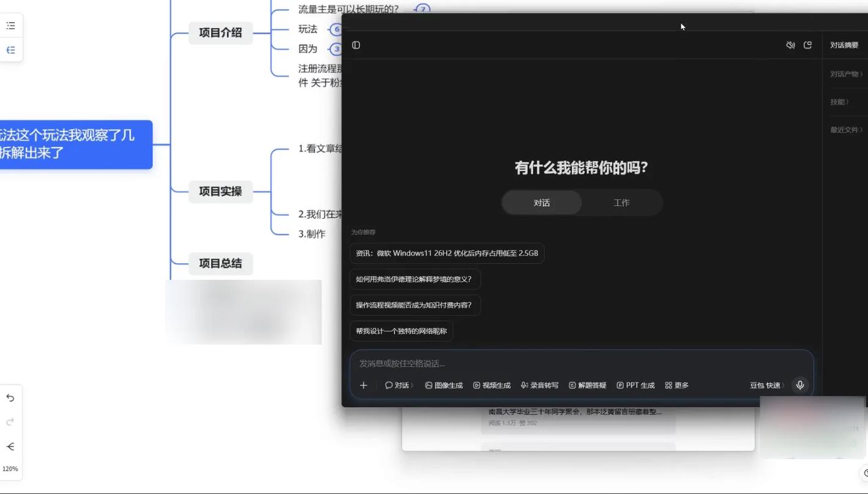Switch to the 对话 tab
This screenshot has height=494, width=868.
click(542, 203)
